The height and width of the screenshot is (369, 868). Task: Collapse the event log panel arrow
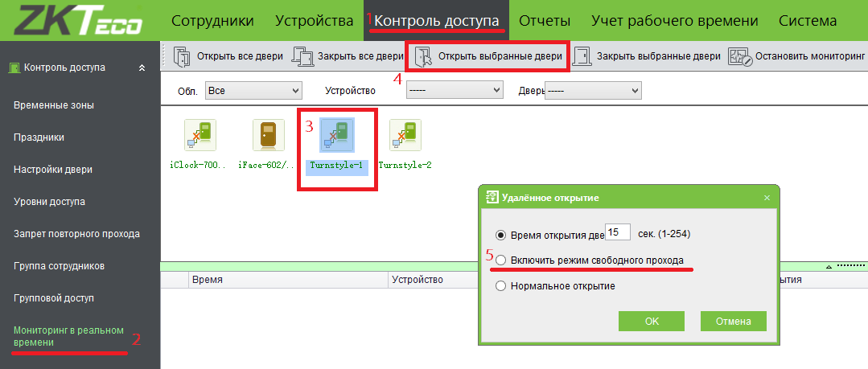pyautogui.click(x=829, y=266)
